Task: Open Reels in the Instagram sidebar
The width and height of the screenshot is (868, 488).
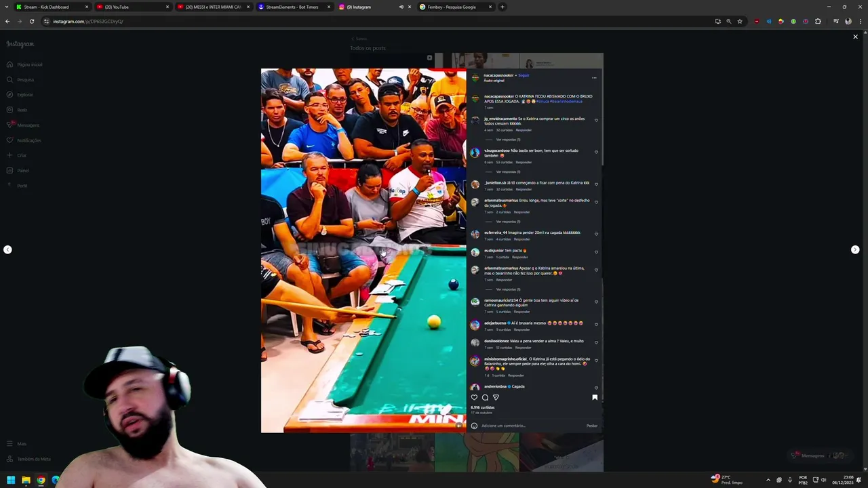Action: 17,110
